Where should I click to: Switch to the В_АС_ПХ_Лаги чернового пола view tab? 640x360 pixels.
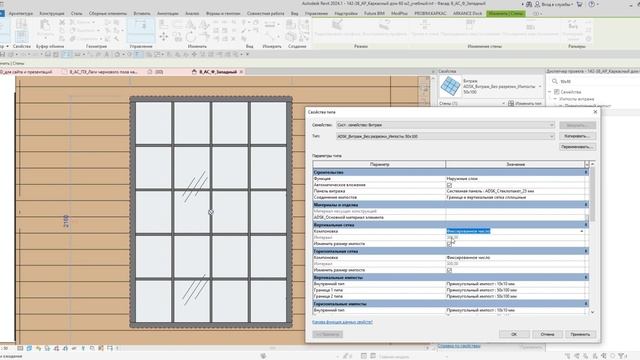[103, 72]
